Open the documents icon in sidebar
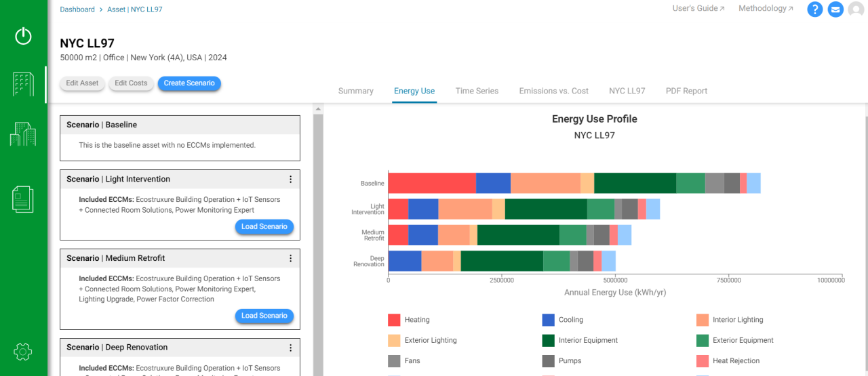The height and width of the screenshot is (376, 868). click(23, 199)
